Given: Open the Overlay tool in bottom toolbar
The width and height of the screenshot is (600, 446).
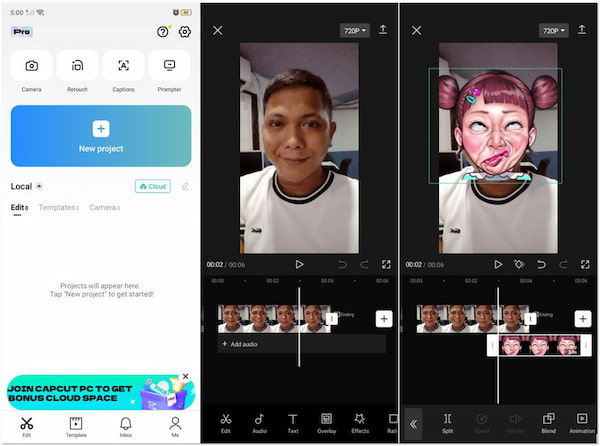Looking at the screenshot, I should pos(326,422).
